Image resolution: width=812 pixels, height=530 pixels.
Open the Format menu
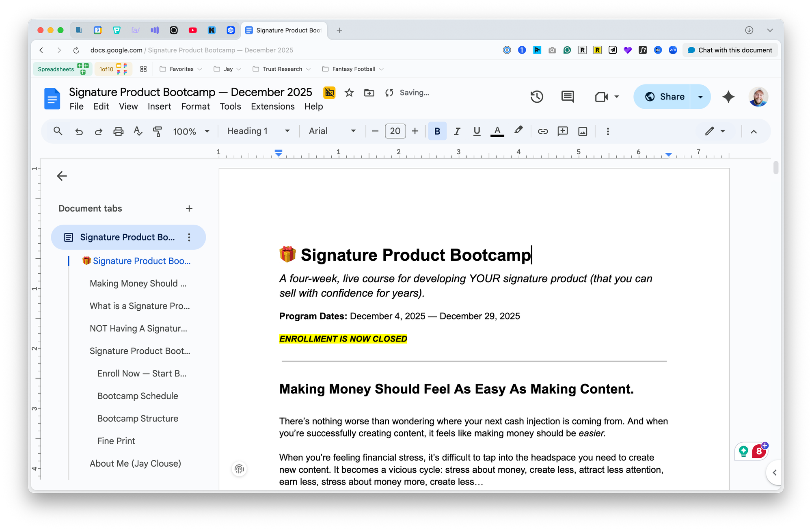(x=195, y=106)
